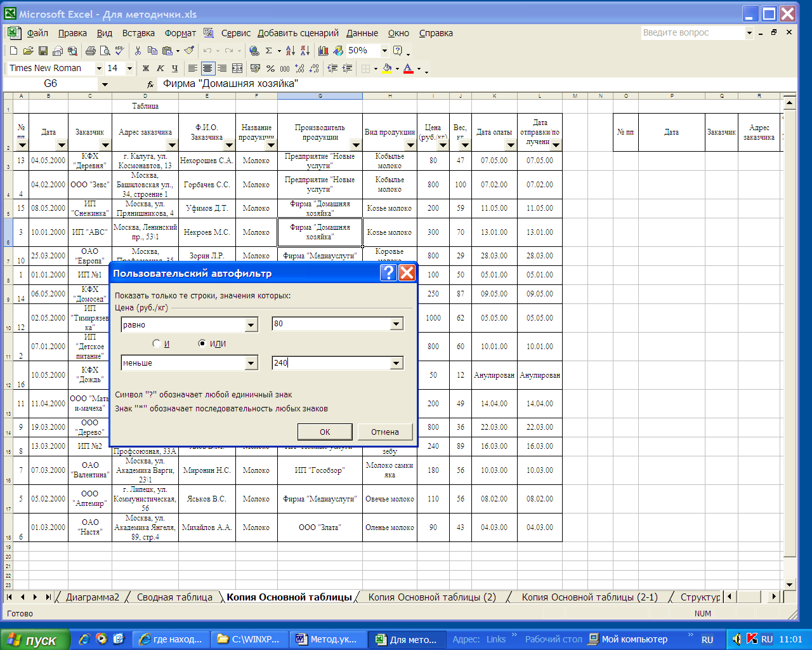Expand the zoom 50% dropdown
The width and height of the screenshot is (812, 650).
(x=384, y=51)
